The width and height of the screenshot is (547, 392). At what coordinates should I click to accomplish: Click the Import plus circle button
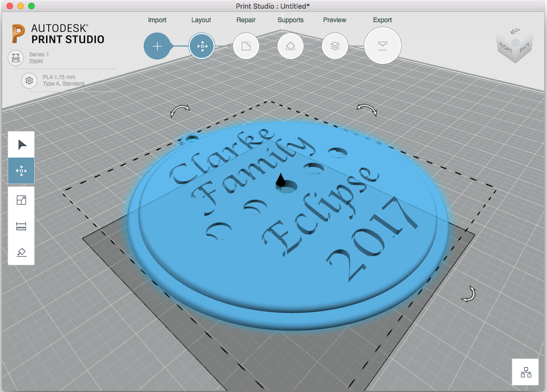(x=157, y=46)
